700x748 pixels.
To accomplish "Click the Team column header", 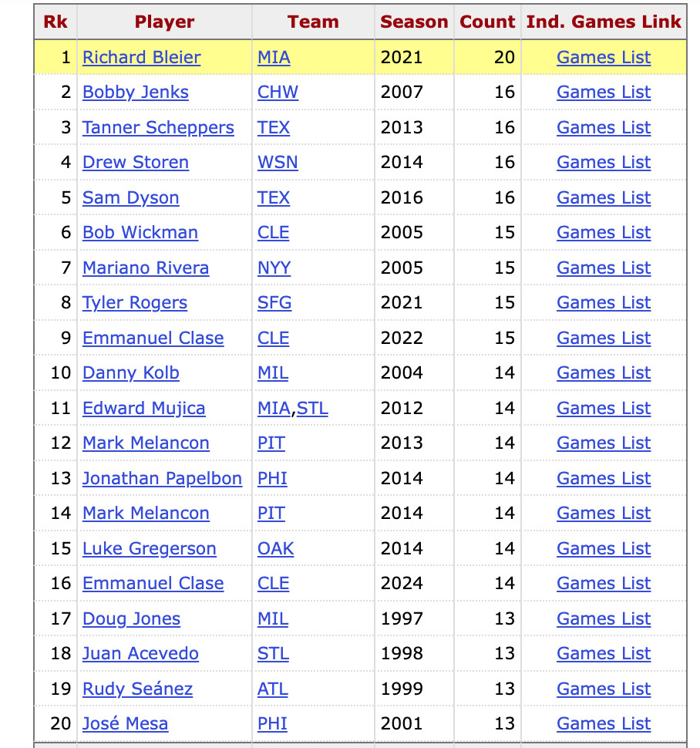I will click(x=313, y=22).
